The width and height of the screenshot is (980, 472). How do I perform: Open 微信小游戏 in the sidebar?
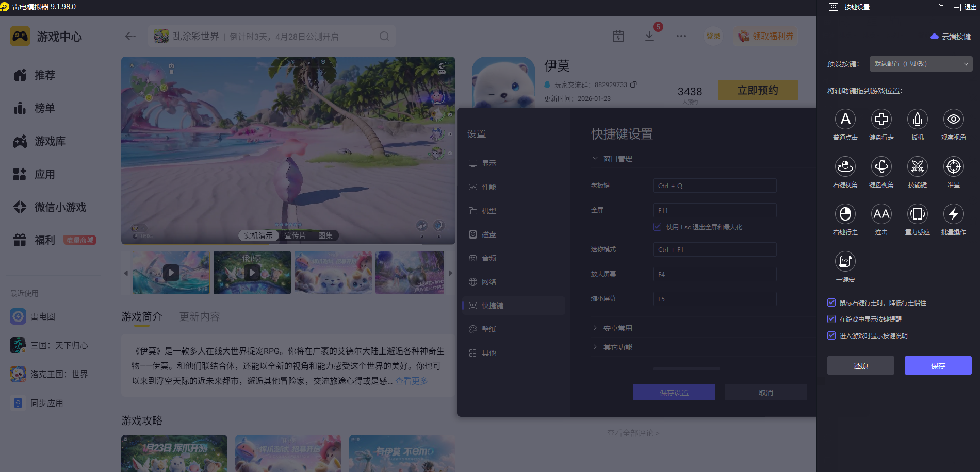pos(50,207)
